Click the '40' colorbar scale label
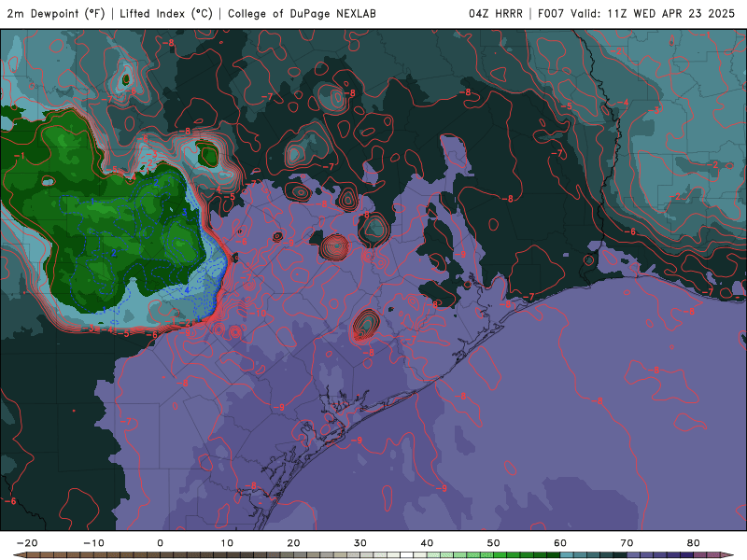 coord(427,543)
